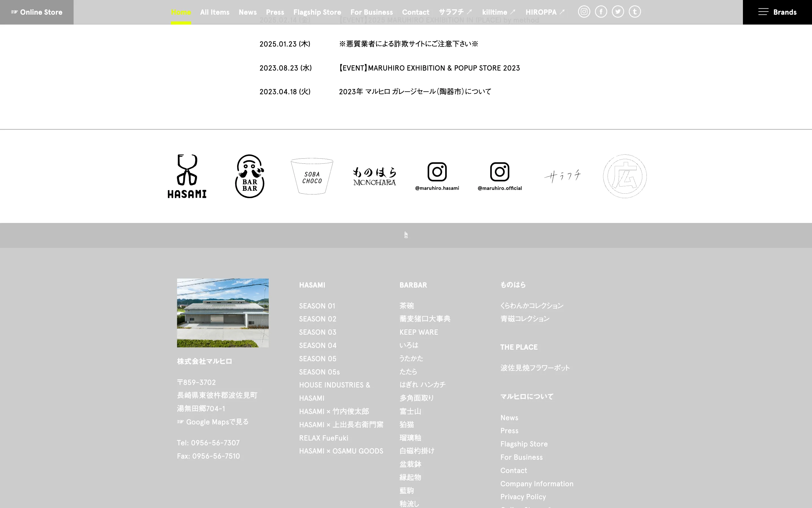Viewport: 812px width, 508px height.
Task: Open the うたかた footer link
Action: point(411,358)
